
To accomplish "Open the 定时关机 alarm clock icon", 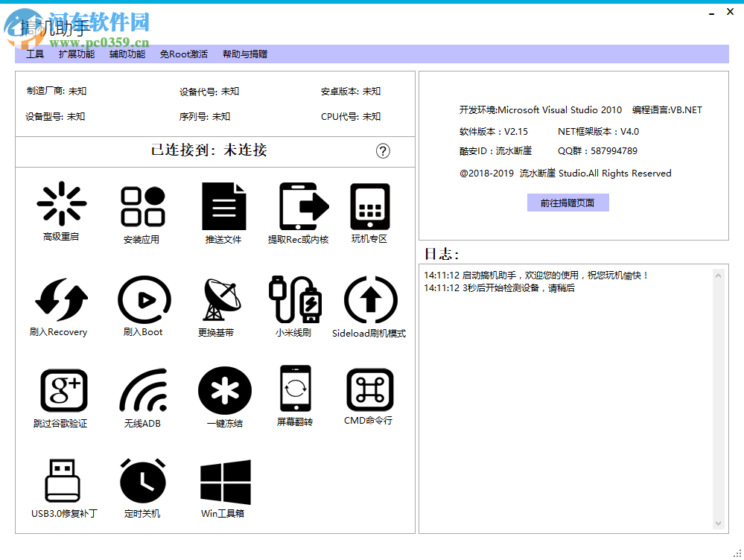I will click(x=143, y=480).
